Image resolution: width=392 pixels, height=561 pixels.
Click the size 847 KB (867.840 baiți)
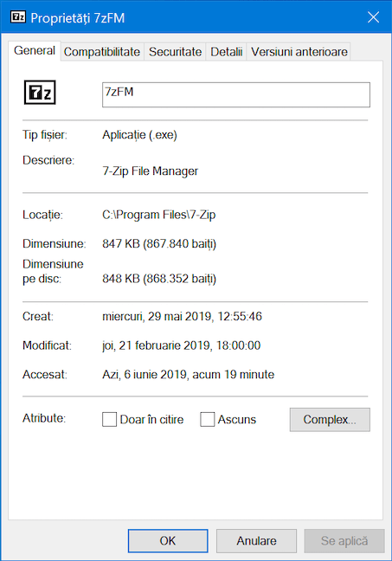pyautogui.click(x=159, y=243)
